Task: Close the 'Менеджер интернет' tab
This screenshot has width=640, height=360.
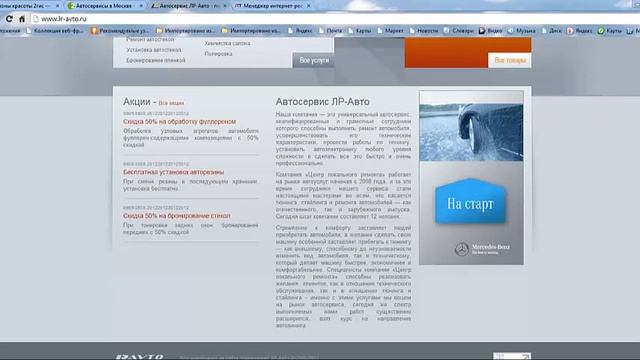Action: point(309,6)
